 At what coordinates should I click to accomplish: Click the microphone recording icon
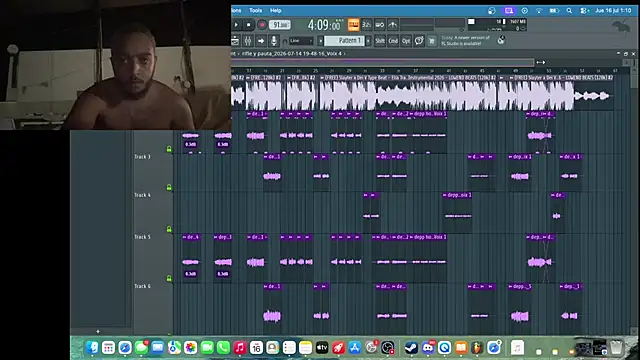coord(274,41)
